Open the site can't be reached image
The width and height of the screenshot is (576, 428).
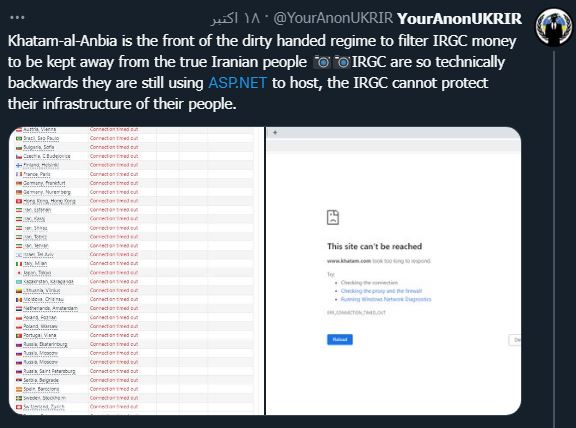click(393, 271)
